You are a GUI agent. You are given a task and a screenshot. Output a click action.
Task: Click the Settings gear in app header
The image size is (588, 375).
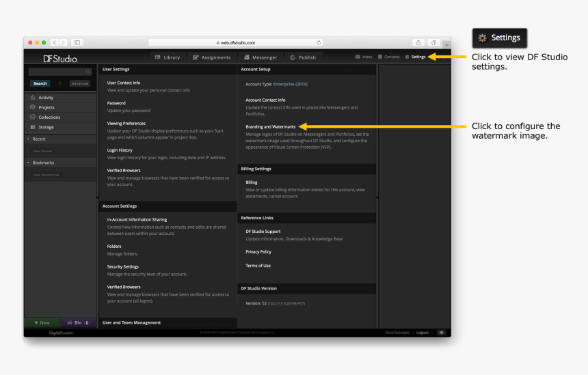coord(415,57)
